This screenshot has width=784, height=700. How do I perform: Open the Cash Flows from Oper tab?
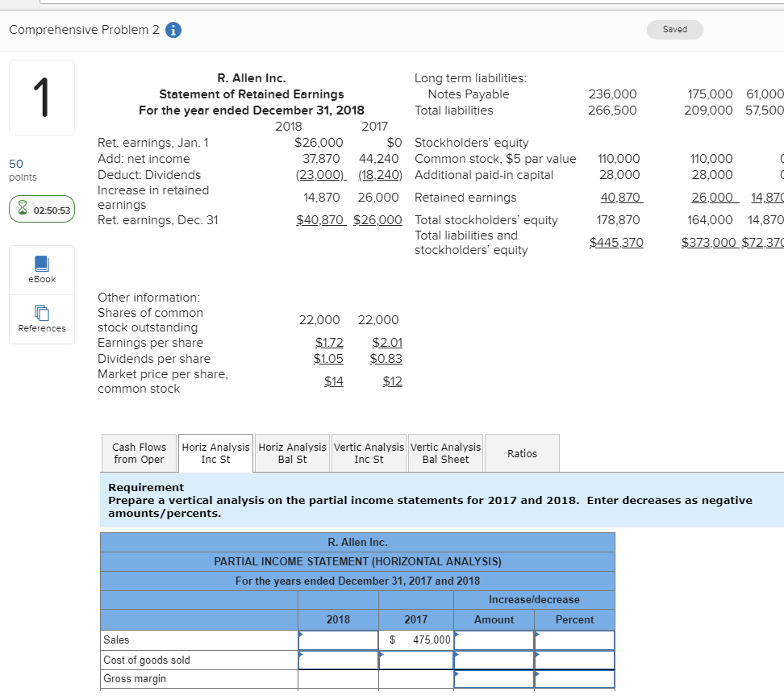point(138,453)
